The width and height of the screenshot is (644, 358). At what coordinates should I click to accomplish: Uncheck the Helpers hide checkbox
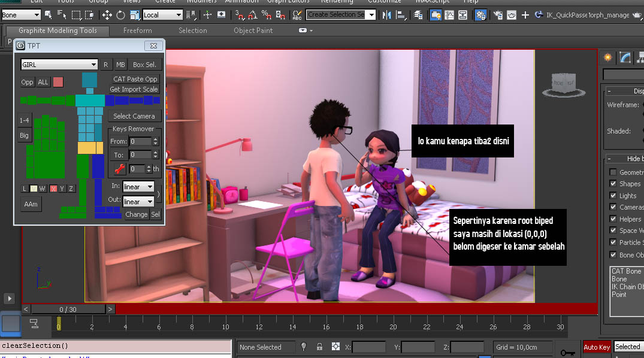click(613, 219)
